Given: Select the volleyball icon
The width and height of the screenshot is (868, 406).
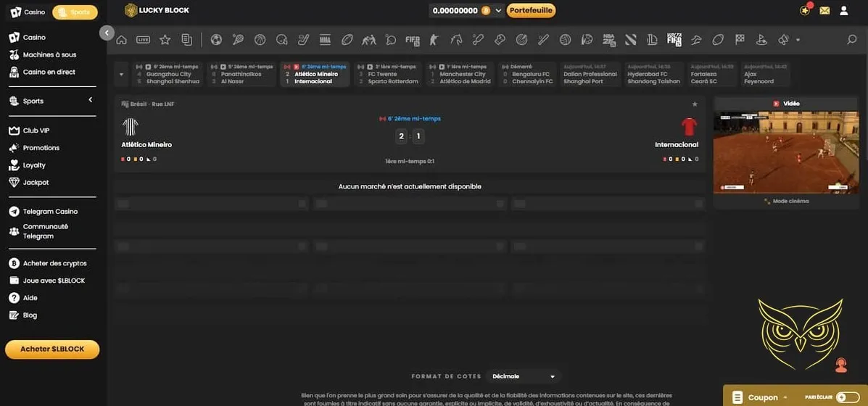Looking at the screenshot, I should pos(565,40).
